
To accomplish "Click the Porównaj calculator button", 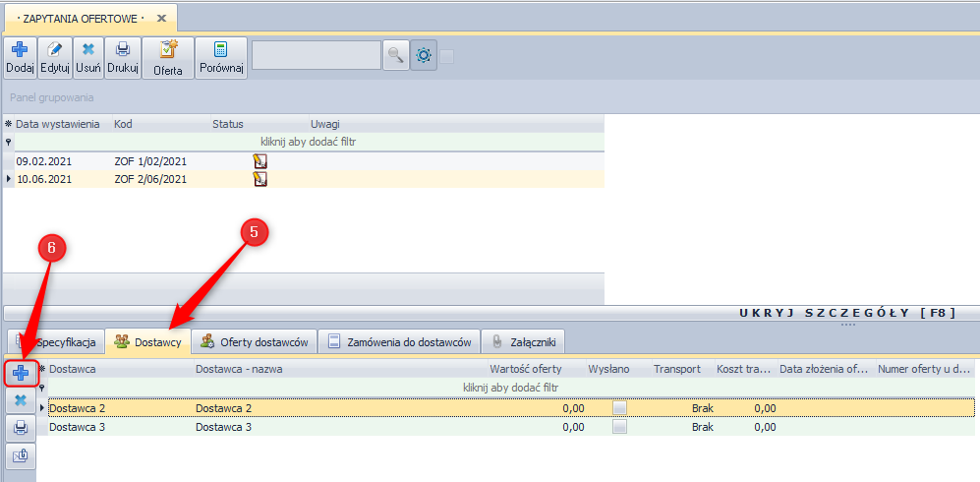I will (221, 58).
